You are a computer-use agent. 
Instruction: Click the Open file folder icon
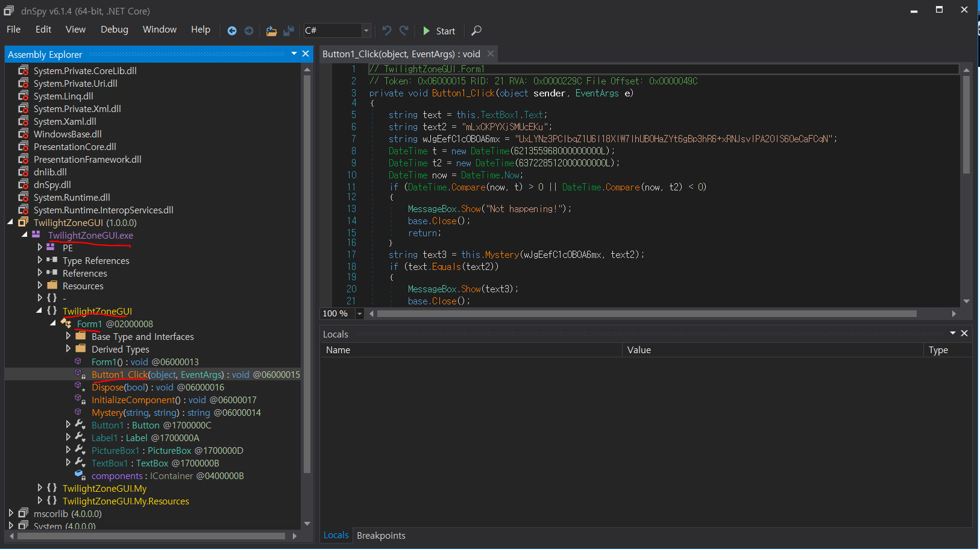click(271, 31)
